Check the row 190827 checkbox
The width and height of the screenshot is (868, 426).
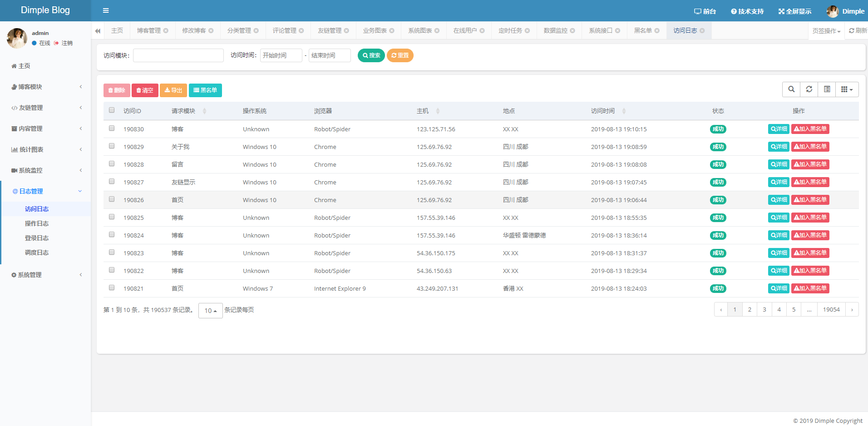[112, 182]
